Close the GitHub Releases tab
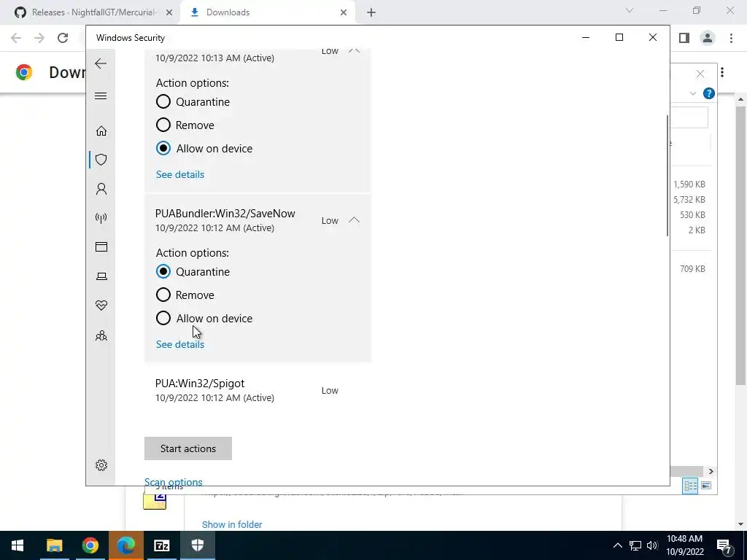Image resolution: width=747 pixels, height=560 pixels. click(169, 12)
